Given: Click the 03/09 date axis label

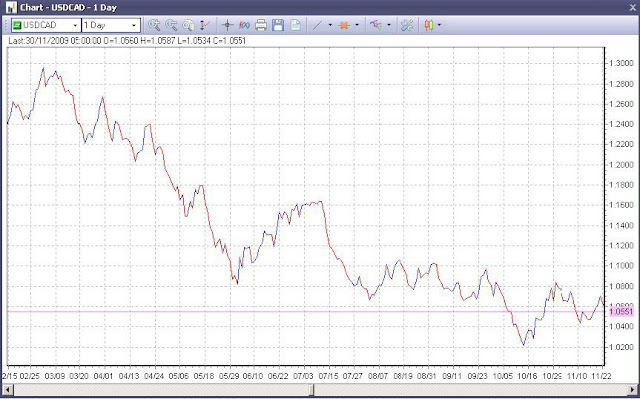Looking at the screenshot, I should (x=54, y=376).
